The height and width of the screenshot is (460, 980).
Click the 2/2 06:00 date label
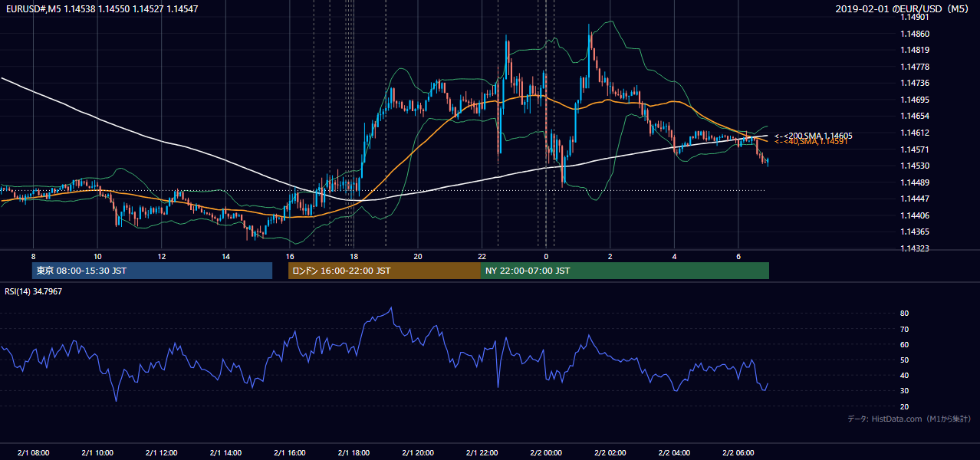tap(738, 452)
